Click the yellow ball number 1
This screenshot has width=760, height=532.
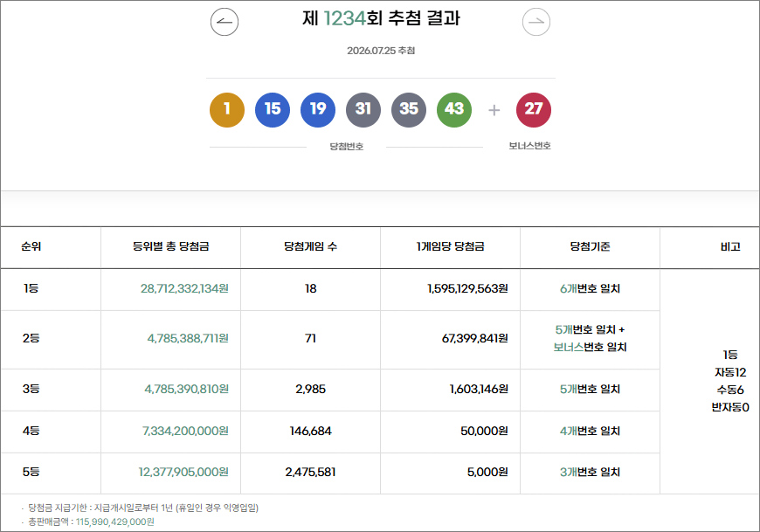coord(227,110)
